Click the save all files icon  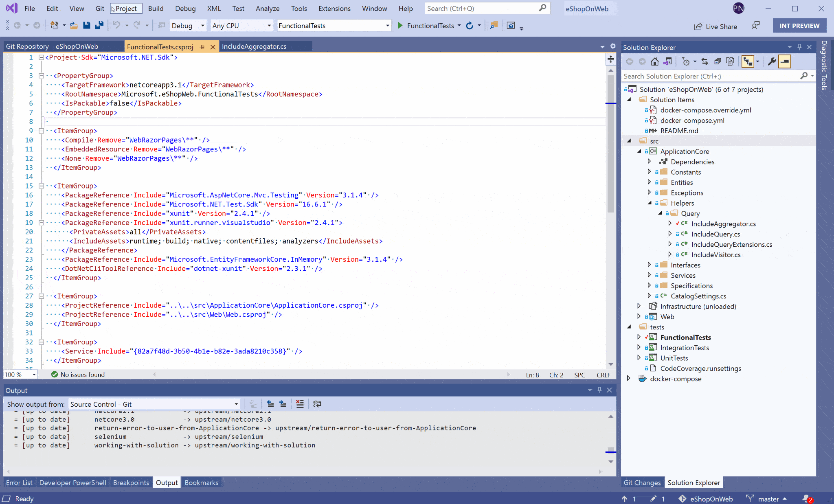[99, 26]
